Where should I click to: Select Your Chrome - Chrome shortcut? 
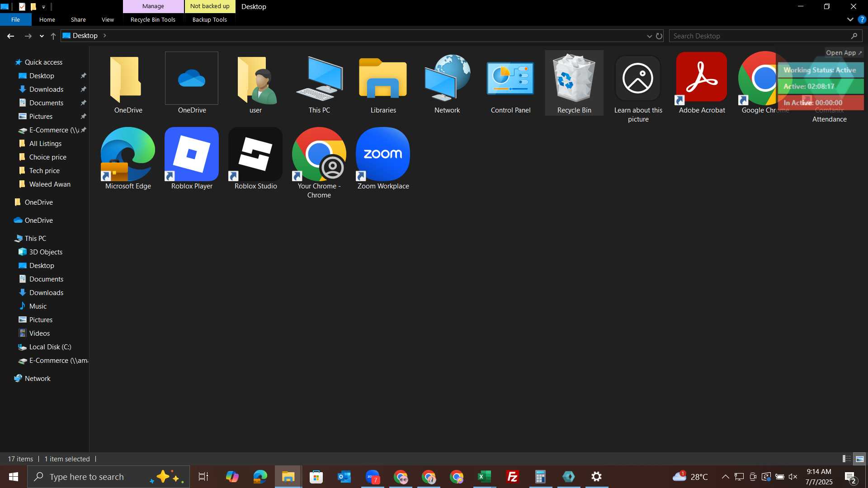(x=319, y=163)
